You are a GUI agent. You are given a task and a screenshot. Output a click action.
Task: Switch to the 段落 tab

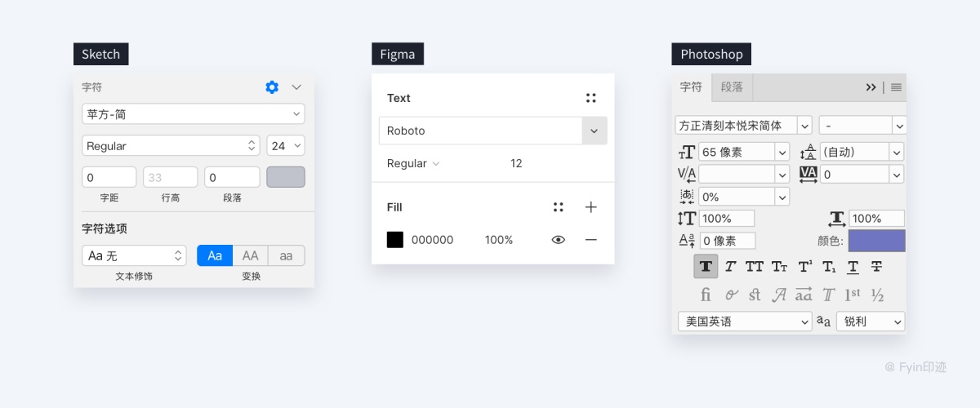pyautogui.click(x=732, y=87)
